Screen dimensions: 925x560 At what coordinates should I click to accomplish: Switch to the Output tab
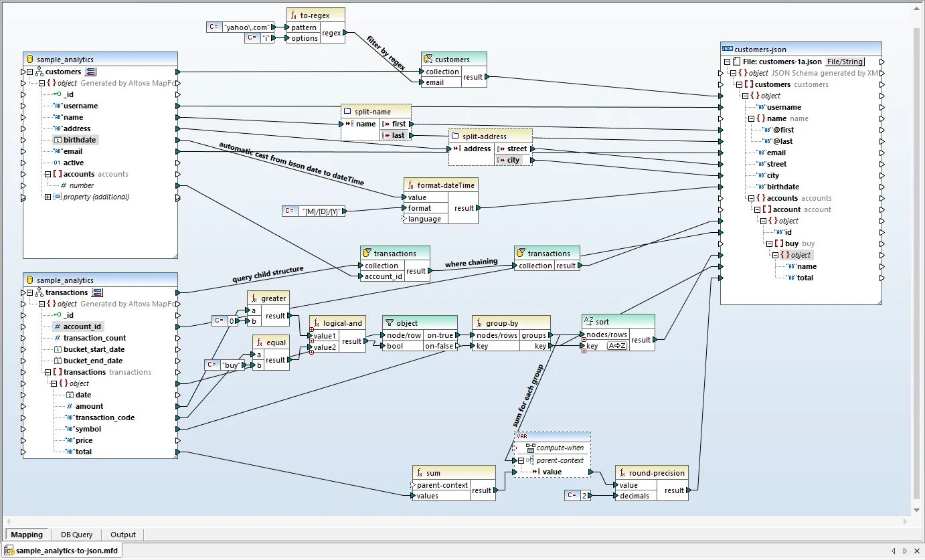pyautogui.click(x=122, y=534)
